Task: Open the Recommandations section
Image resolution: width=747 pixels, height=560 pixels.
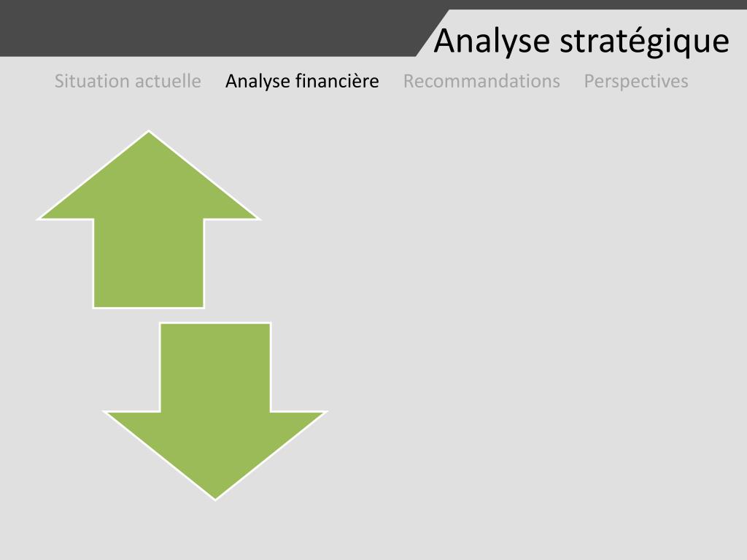Action: click(x=481, y=81)
